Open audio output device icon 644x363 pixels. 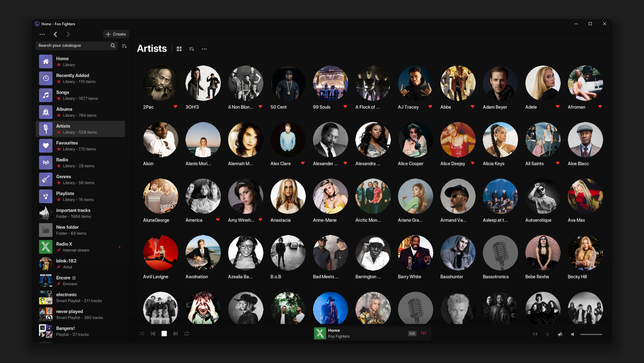pyautogui.click(x=560, y=334)
